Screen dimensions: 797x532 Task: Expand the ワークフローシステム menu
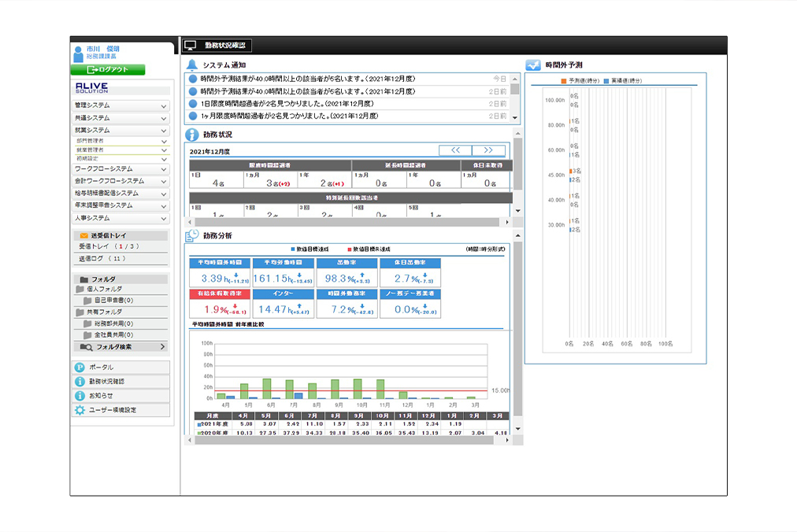(x=163, y=169)
